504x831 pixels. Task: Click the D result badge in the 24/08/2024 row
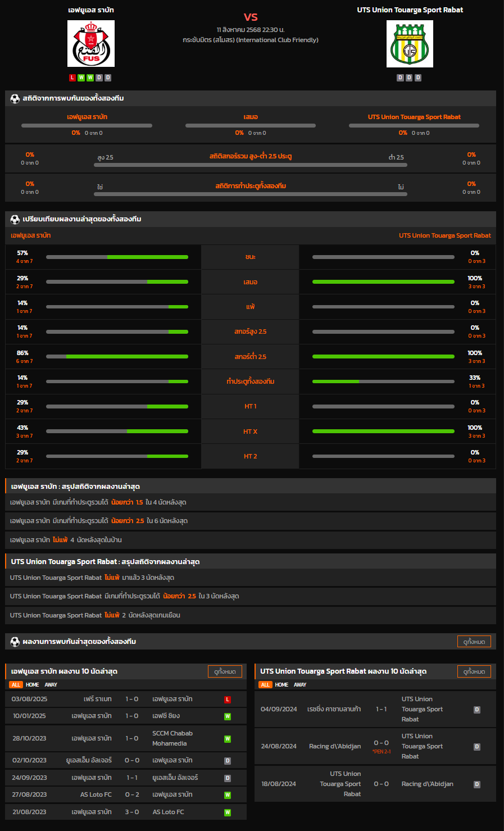(477, 747)
